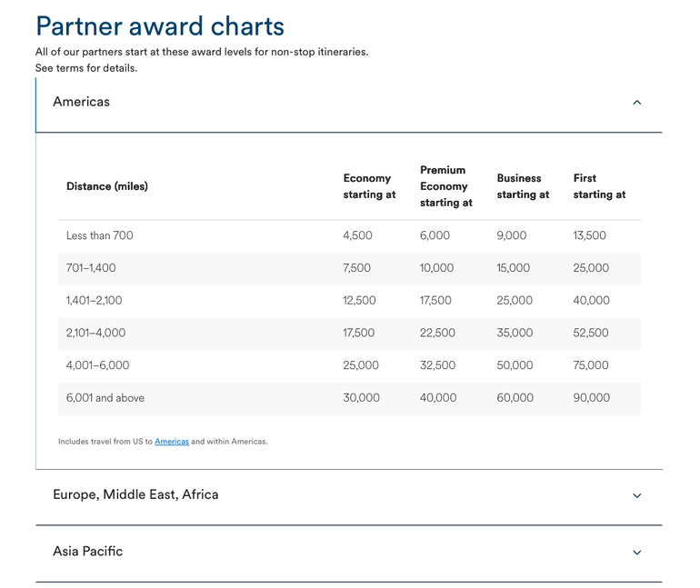Click the Asia Pacific down chevron

tap(636, 553)
